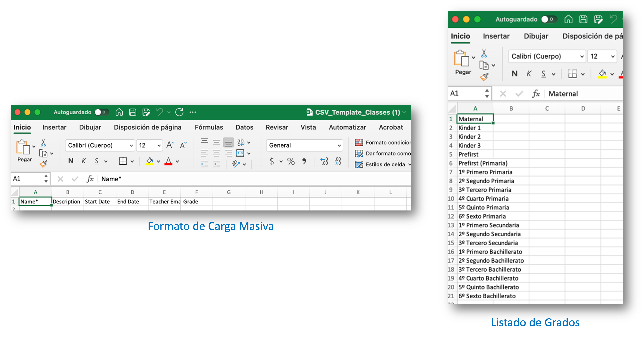Switch to Datos tab
Screen dimensions: 644x337
pos(244,127)
